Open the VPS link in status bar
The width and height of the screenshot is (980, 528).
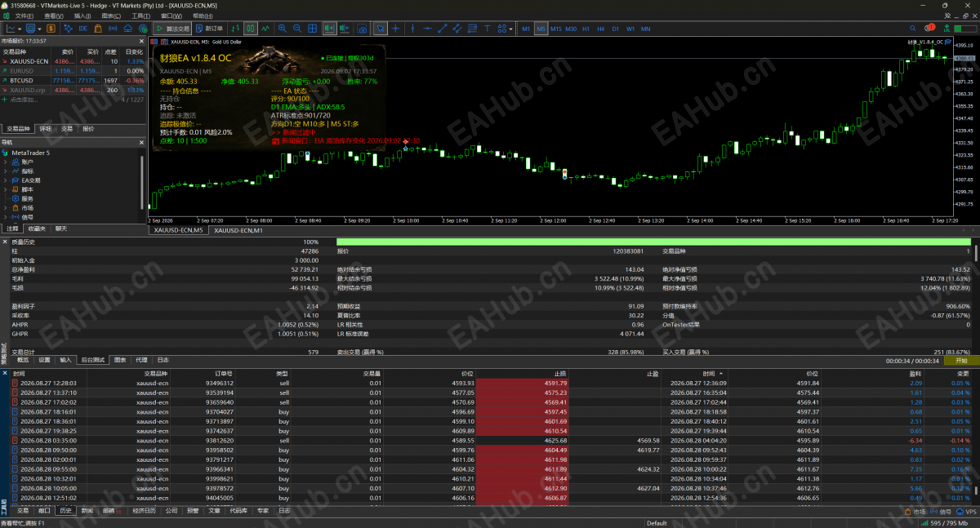[x=967, y=511]
